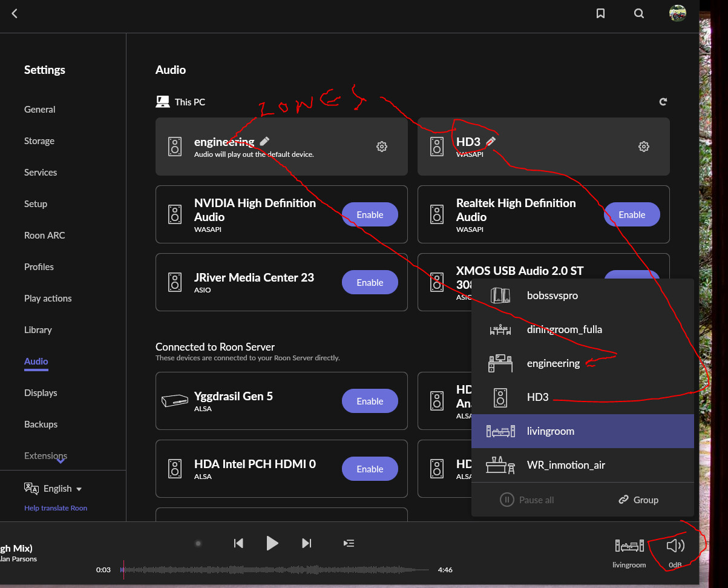Select the highlighted livingroom zone
This screenshot has width=728, height=588.
(x=583, y=431)
